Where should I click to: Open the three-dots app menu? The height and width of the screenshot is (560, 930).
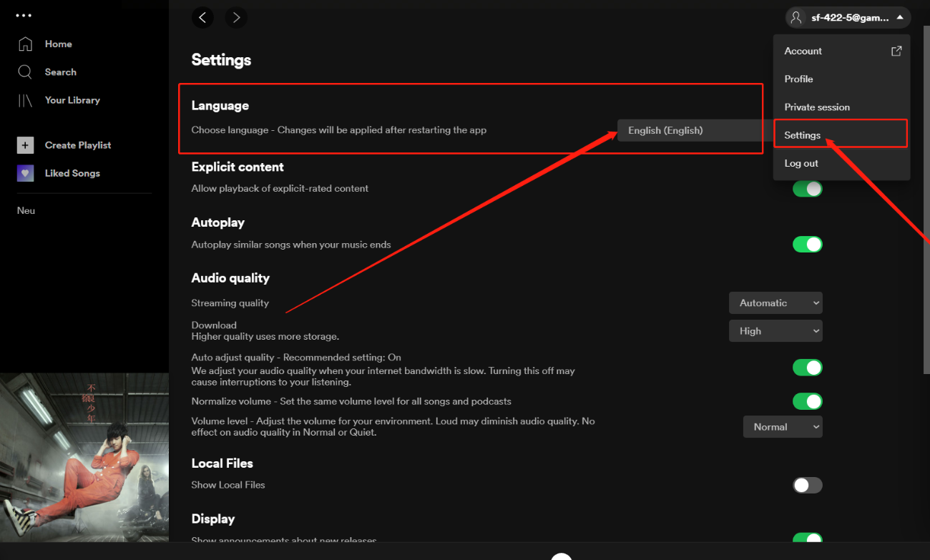(x=23, y=15)
